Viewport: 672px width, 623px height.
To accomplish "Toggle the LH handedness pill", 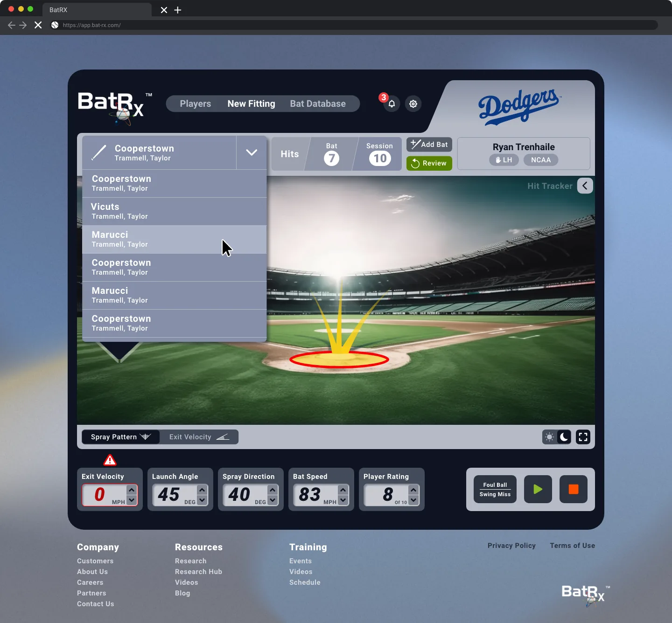I will 504,160.
